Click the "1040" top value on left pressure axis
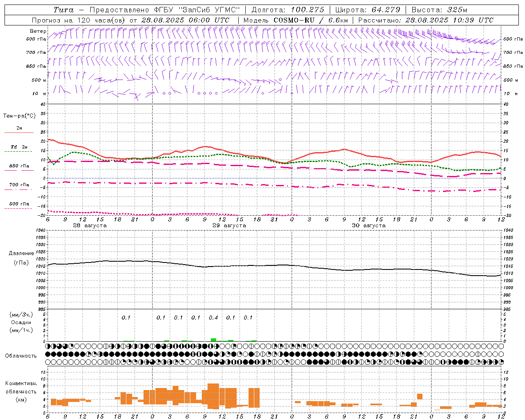Viewport: 525px width, 420px height. pyautogui.click(x=40, y=230)
